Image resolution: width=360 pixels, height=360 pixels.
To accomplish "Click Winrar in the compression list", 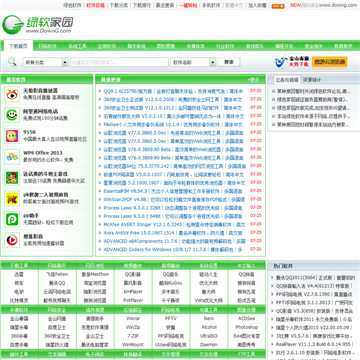I will click(133, 319).
